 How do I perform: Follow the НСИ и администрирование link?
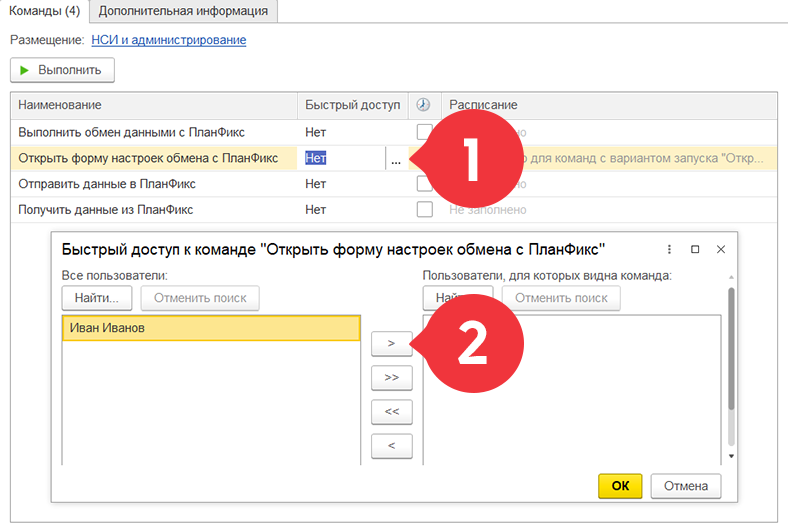coord(169,40)
